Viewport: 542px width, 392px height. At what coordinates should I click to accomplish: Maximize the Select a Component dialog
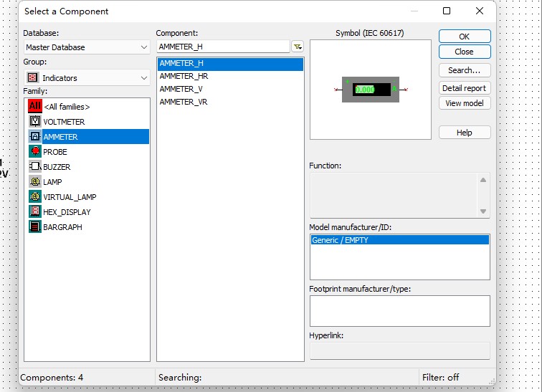[447, 11]
